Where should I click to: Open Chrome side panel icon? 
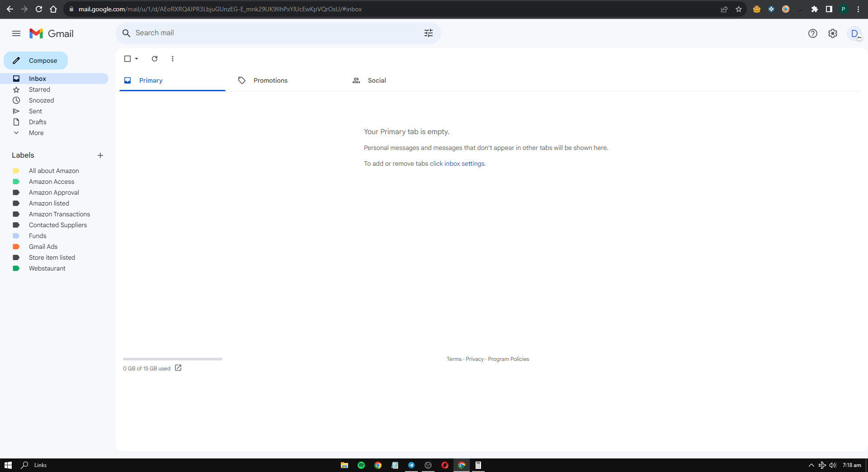pyautogui.click(x=829, y=9)
